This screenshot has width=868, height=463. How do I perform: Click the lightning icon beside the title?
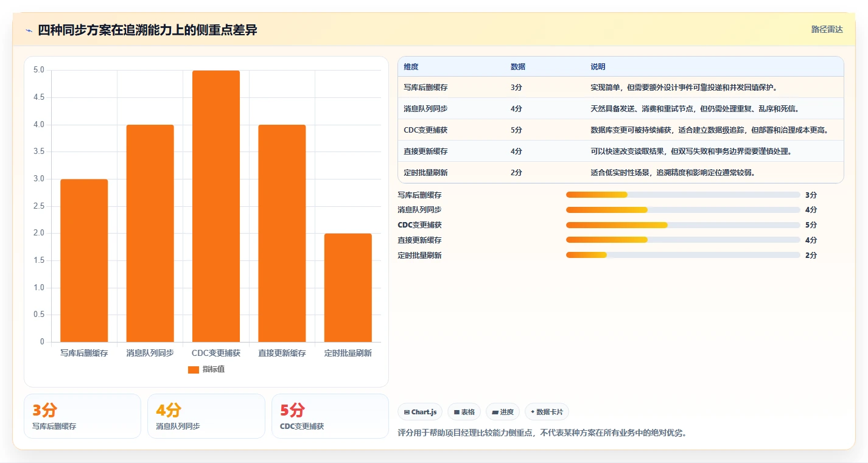pyautogui.click(x=29, y=30)
